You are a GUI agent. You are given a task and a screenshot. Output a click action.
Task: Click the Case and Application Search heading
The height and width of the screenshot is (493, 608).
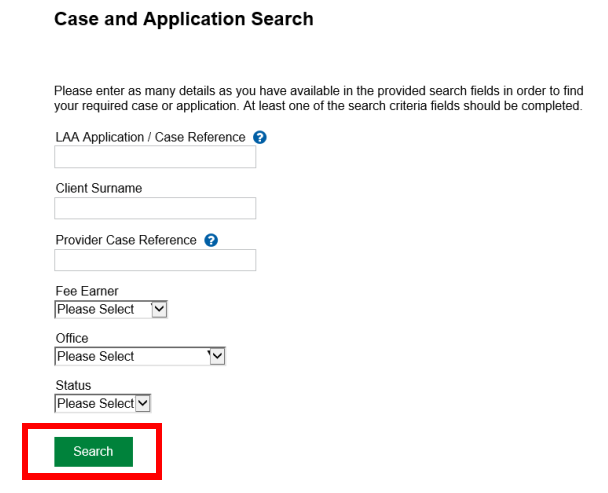[x=183, y=19]
